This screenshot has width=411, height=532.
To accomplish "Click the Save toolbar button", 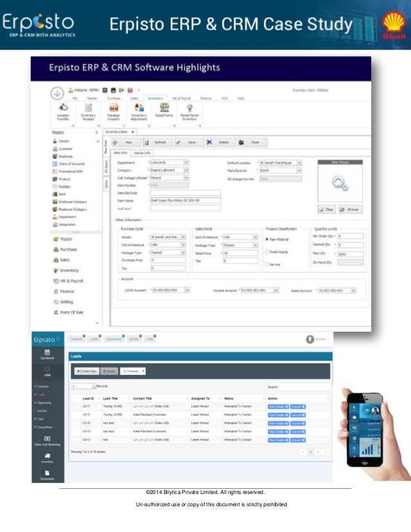I will point(189,142).
